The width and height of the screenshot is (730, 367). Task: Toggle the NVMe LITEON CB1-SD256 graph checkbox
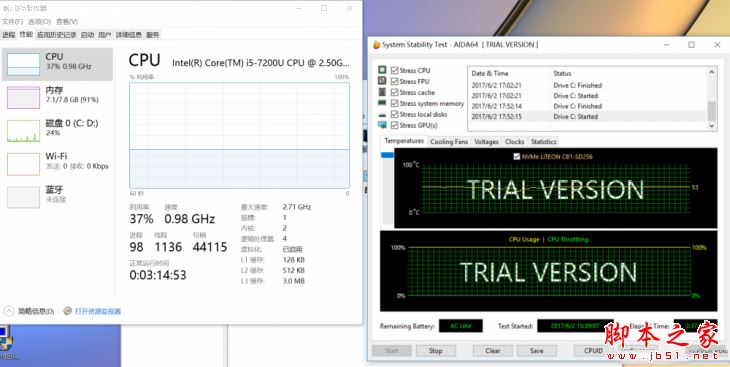click(516, 156)
